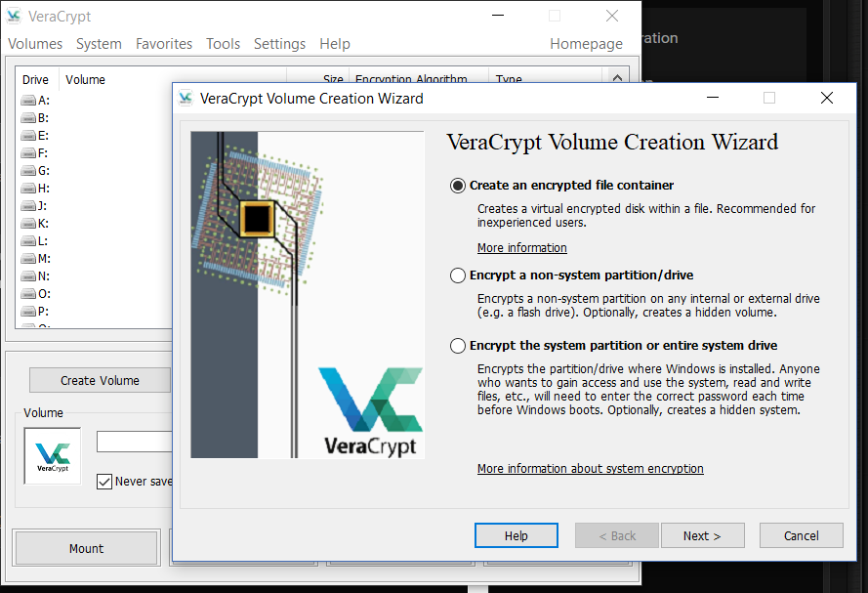This screenshot has height=593, width=868.
Task: Open the Settings menu
Action: point(279,44)
